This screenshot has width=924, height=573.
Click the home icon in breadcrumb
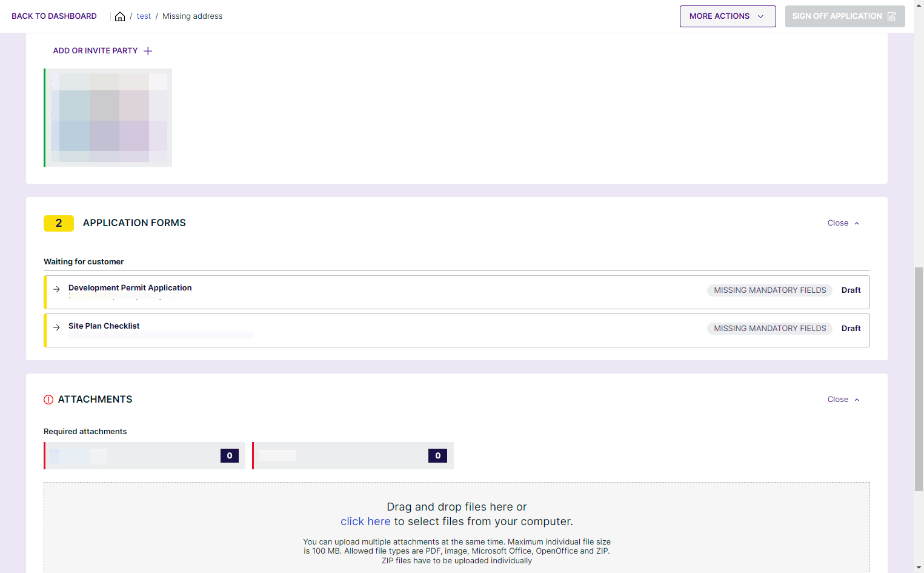click(120, 16)
